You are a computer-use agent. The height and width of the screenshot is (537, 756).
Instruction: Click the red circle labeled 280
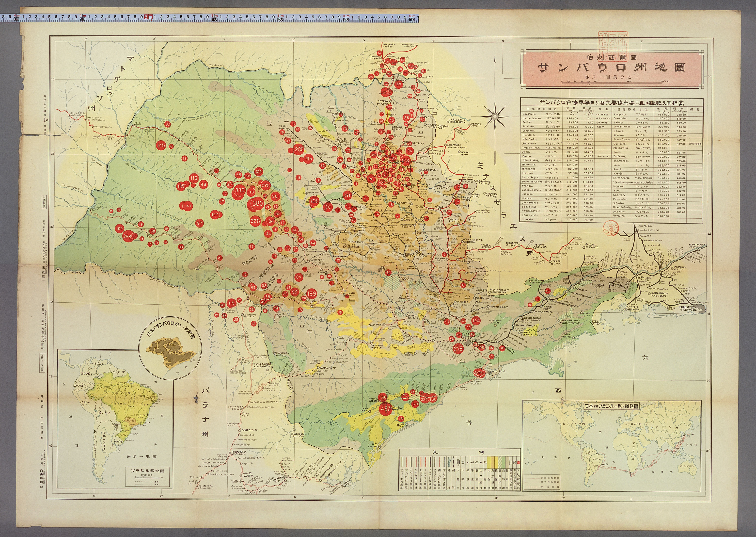click(x=299, y=149)
